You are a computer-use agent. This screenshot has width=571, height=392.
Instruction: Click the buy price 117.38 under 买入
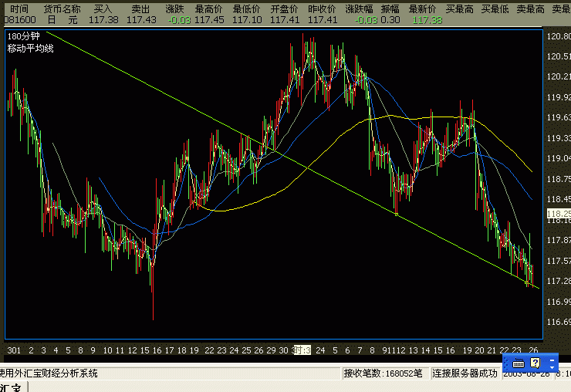click(104, 20)
